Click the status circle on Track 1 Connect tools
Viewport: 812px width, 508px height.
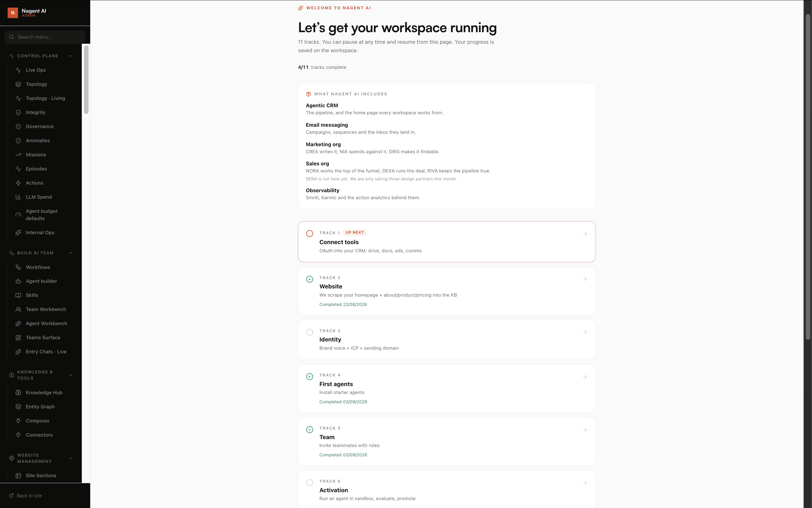(310, 233)
